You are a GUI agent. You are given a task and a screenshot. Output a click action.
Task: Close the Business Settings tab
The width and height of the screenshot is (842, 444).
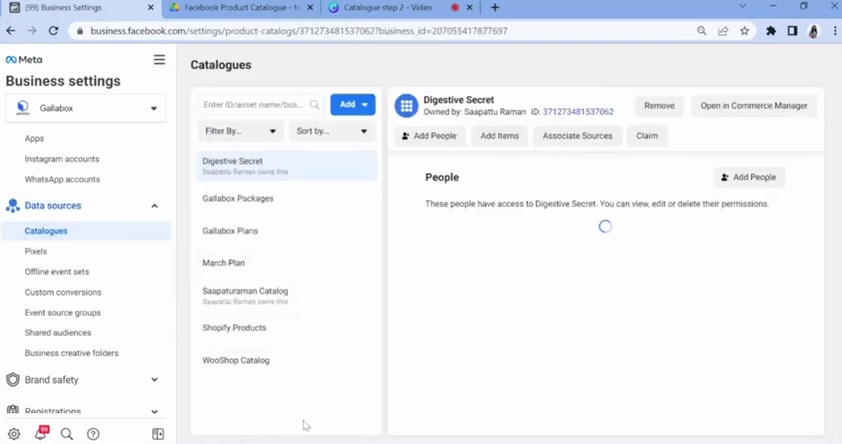[x=151, y=8]
